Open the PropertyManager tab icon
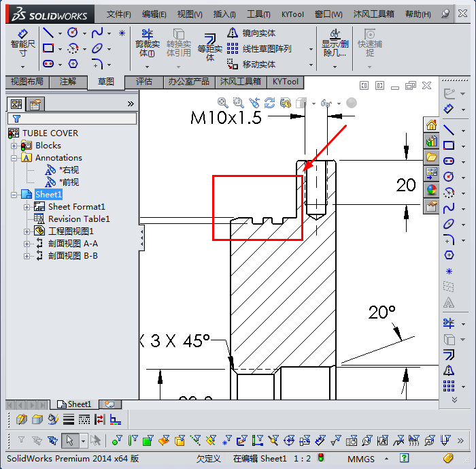Screen dimensions: 476x469 coord(35,104)
